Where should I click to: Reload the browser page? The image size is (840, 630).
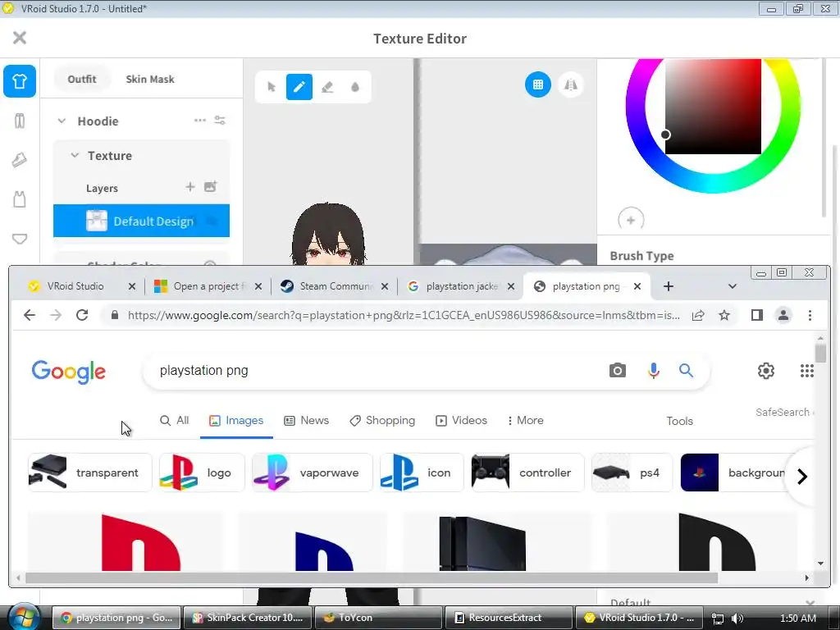[82, 315]
